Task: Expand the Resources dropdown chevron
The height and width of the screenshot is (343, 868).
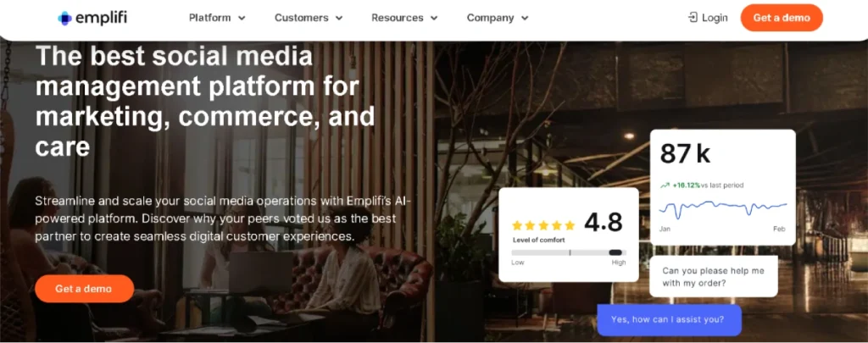Action: click(x=434, y=19)
